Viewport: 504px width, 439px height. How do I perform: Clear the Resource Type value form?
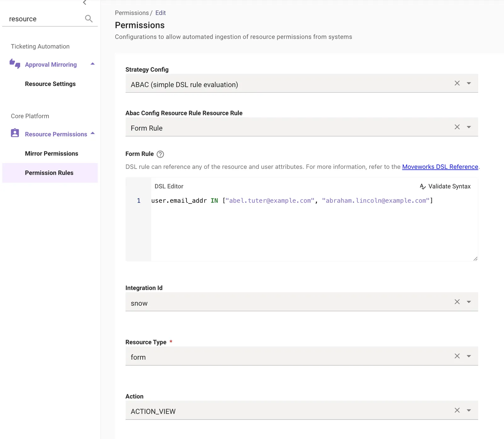(457, 356)
